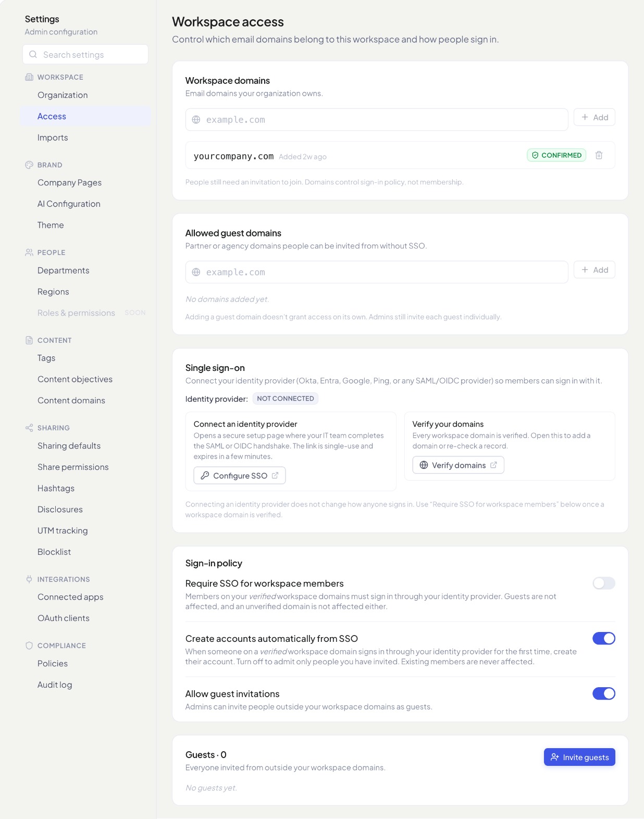This screenshot has width=644, height=819.
Task: Focus the Allowed guest domains example.com field
Action: pos(377,272)
